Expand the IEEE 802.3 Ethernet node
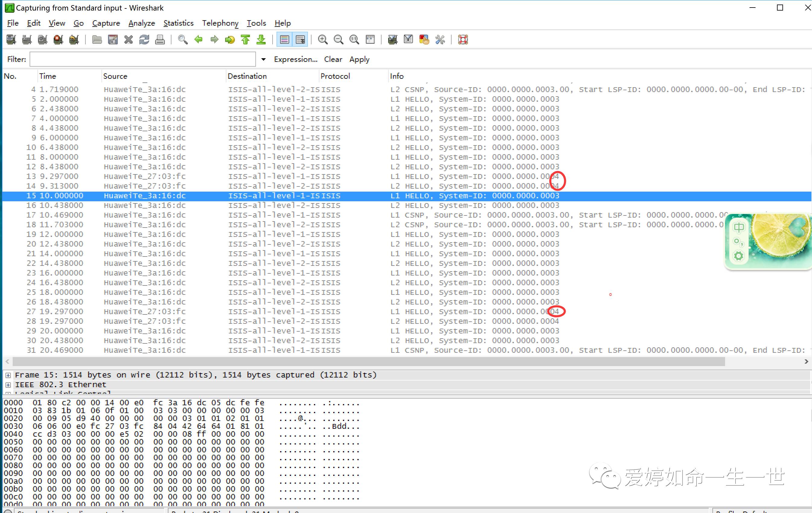The height and width of the screenshot is (513, 812). (8, 385)
